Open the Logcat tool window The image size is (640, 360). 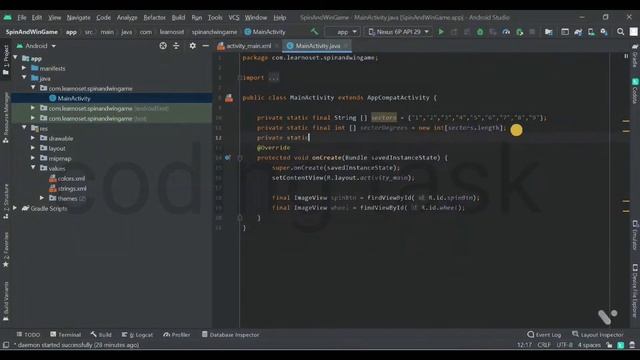pyautogui.click(x=137, y=335)
